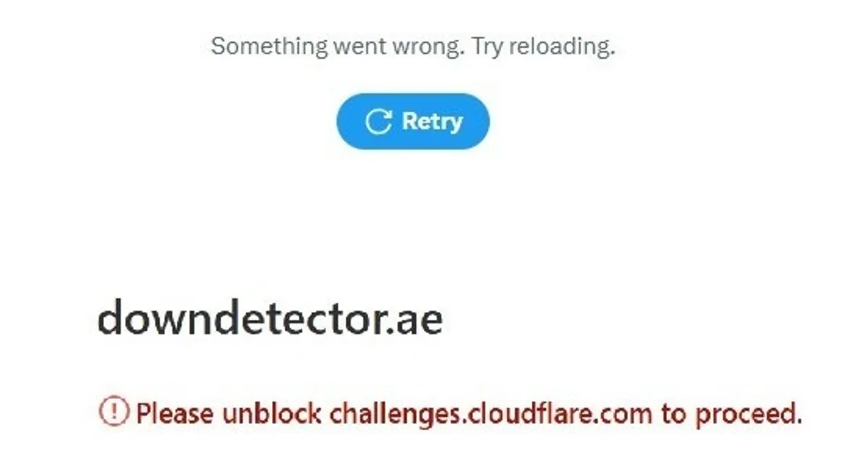Viewport: 868px width, 456px height.
Task: Click the word 'Something' in the gray message
Action: coord(269,47)
